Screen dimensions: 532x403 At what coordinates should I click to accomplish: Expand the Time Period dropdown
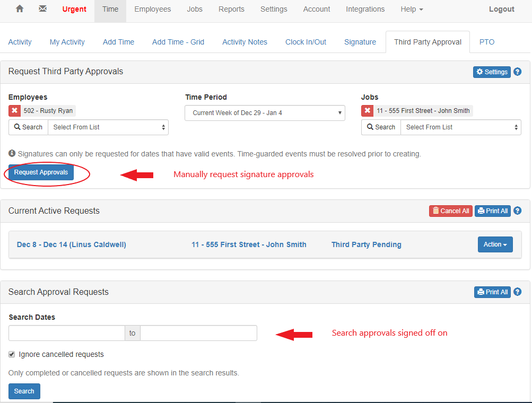click(x=265, y=113)
